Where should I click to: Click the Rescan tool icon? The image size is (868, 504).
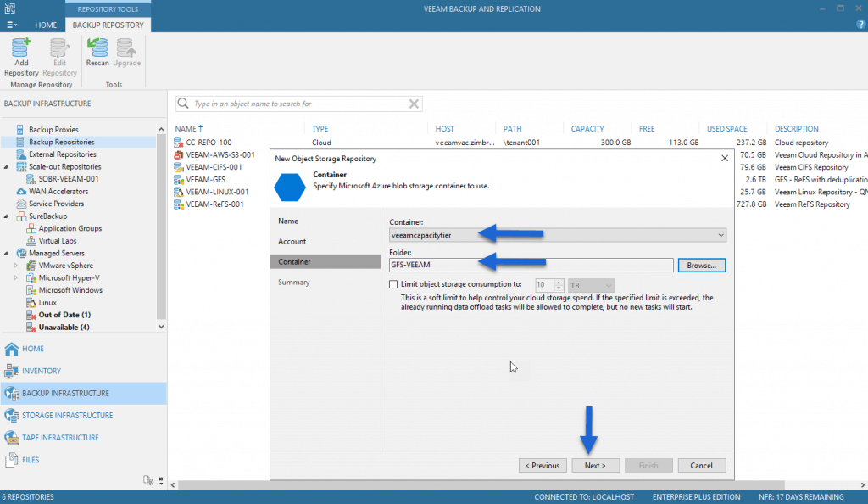(97, 48)
